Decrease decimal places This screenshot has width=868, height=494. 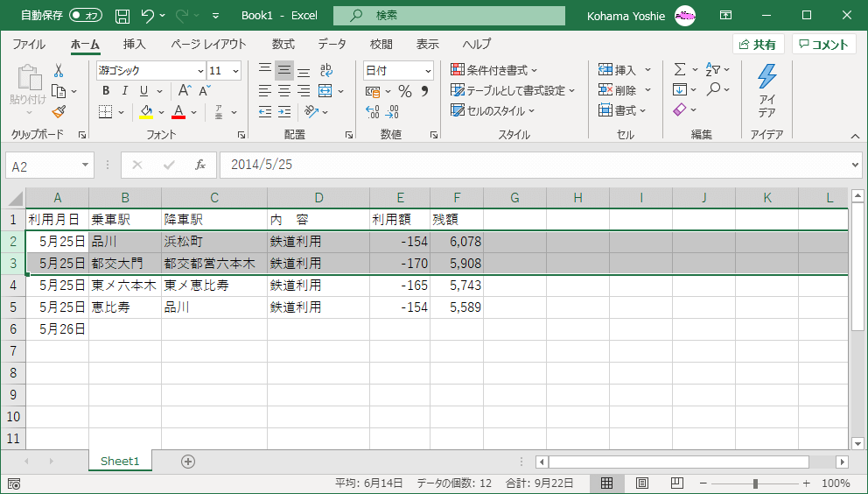pos(392,112)
